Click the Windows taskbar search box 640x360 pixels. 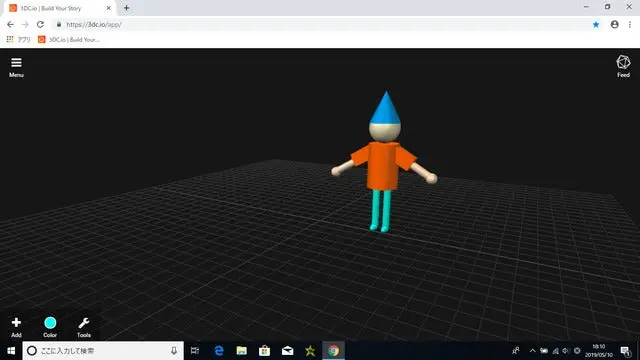pyautogui.click(x=103, y=351)
